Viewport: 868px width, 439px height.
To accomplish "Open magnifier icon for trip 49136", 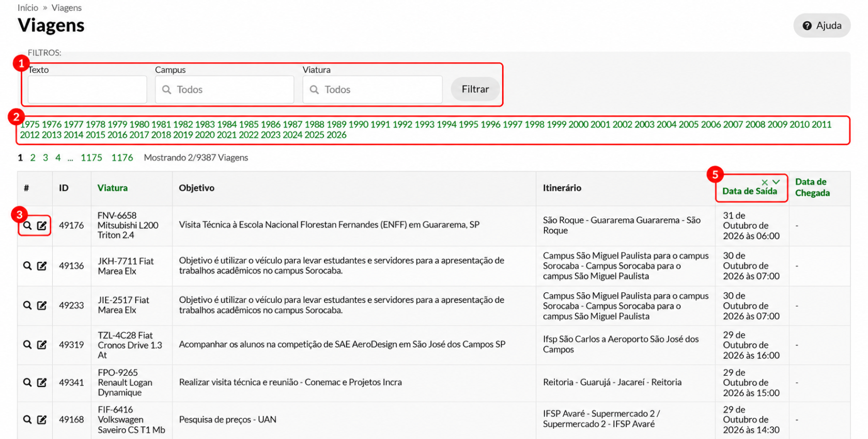I will coord(27,265).
